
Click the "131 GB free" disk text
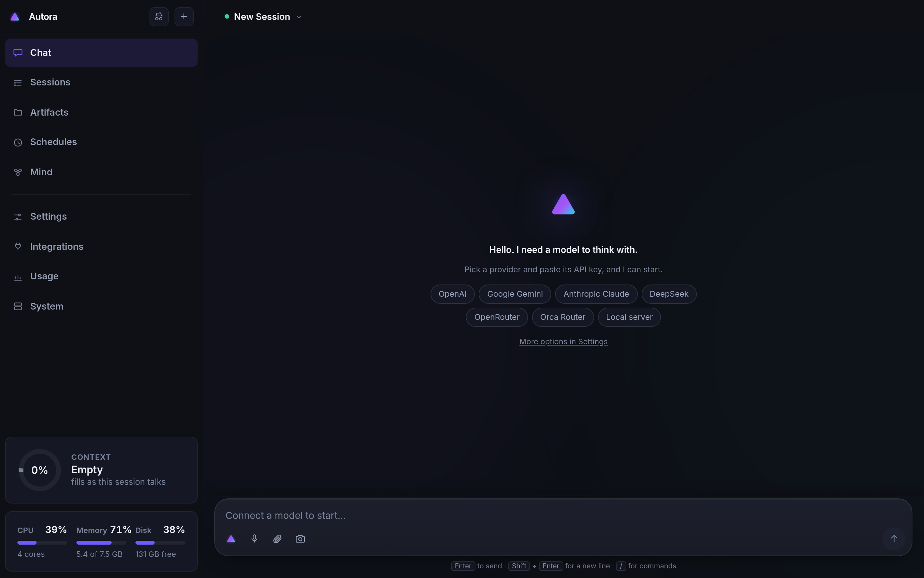(x=155, y=554)
